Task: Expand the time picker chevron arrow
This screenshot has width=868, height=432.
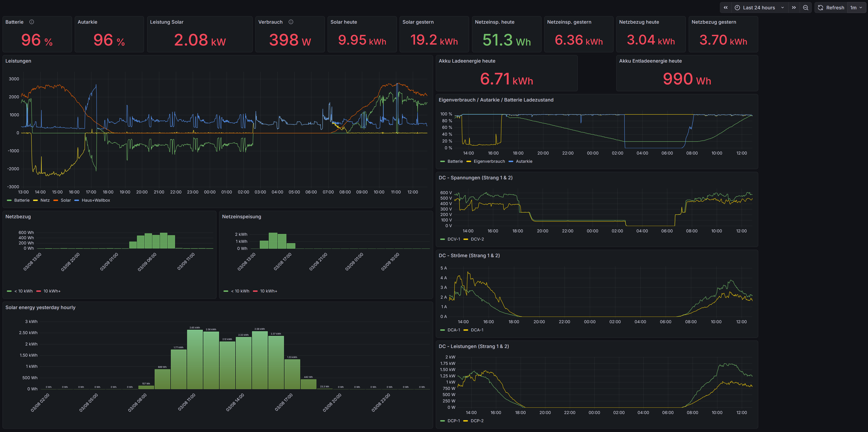Action: pos(782,8)
